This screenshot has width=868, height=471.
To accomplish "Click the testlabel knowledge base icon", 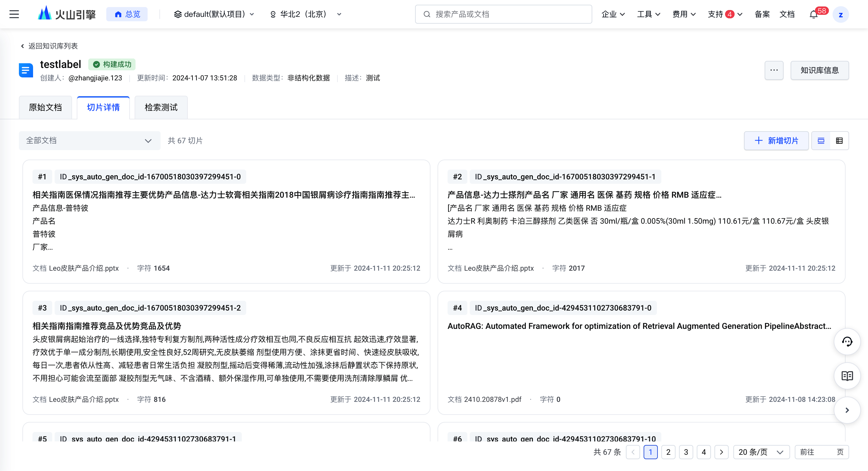I will 26,70.
